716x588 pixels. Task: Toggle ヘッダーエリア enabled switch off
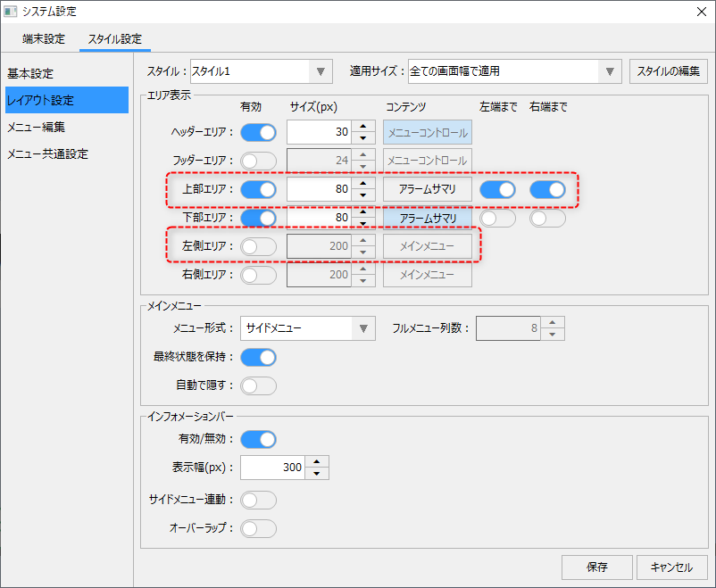258,133
